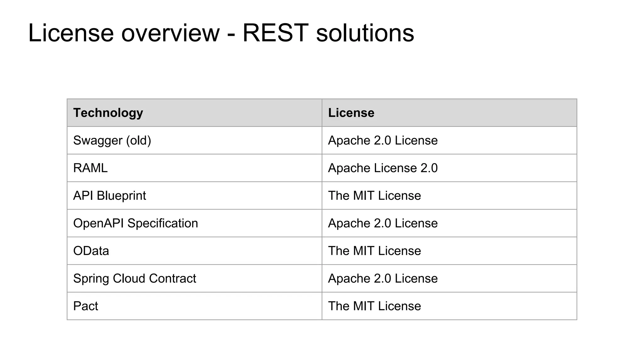Viewport: 644px width, 362px height.
Task: Click the "OData" technology cell
Action: [91, 251]
